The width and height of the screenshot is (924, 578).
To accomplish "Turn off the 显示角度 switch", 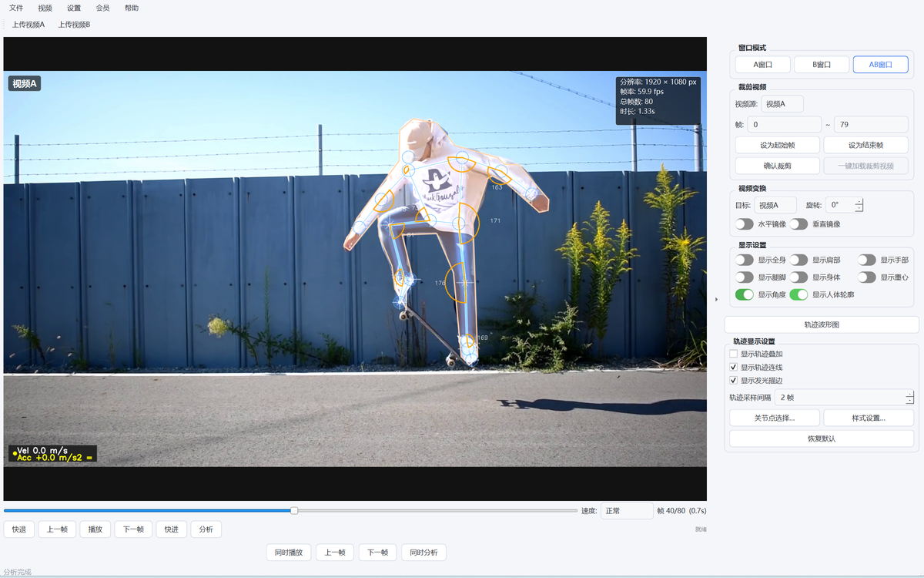I will pyautogui.click(x=744, y=295).
